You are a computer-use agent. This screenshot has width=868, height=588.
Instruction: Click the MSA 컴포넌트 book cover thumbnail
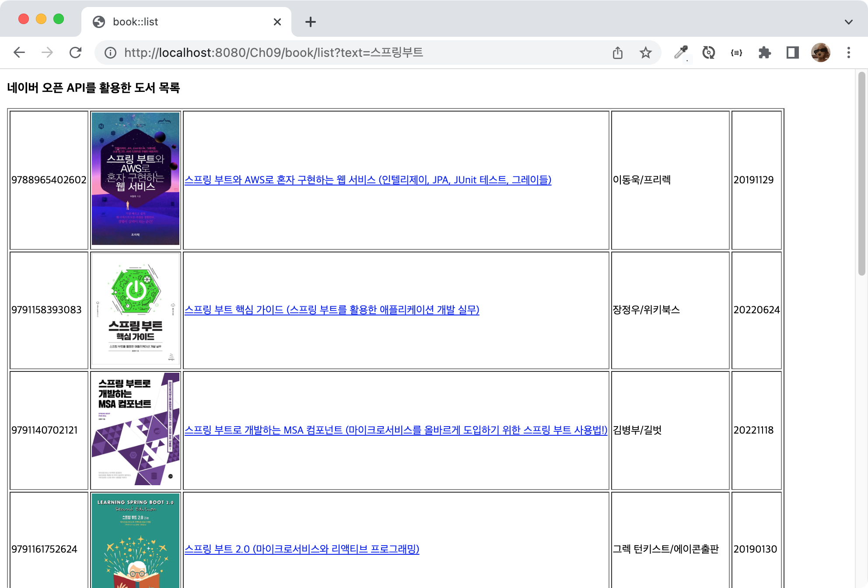[x=135, y=429]
